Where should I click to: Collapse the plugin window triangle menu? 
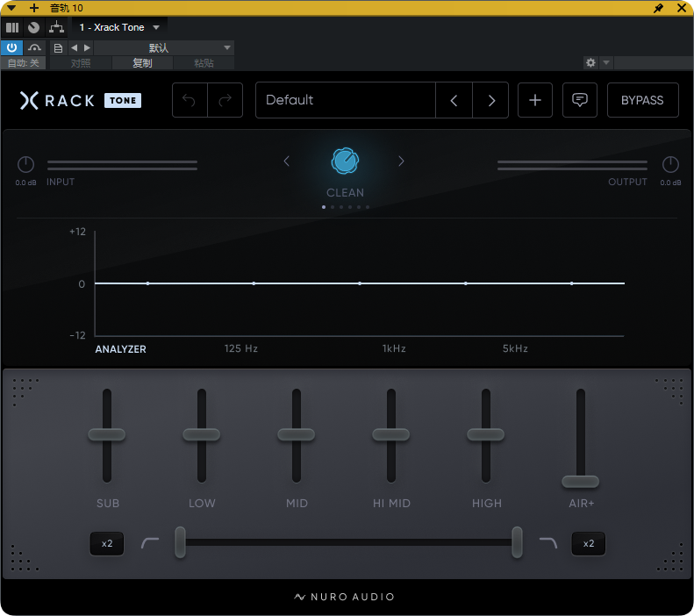click(x=11, y=8)
